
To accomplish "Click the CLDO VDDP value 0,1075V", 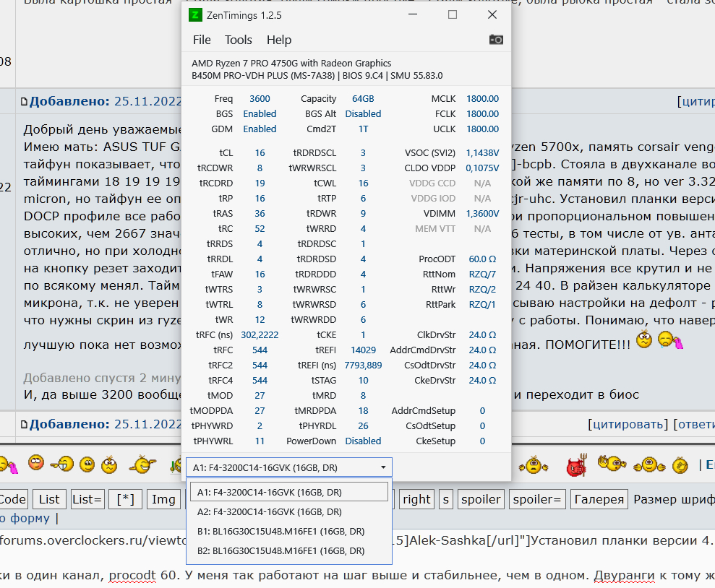I will pos(482,168).
